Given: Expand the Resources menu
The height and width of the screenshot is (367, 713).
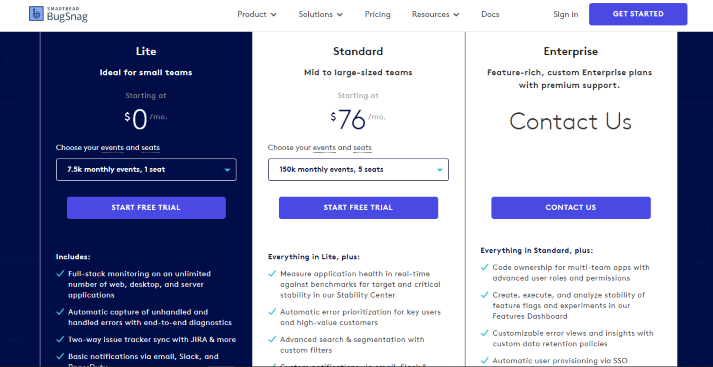Looking at the screenshot, I should pos(435,15).
